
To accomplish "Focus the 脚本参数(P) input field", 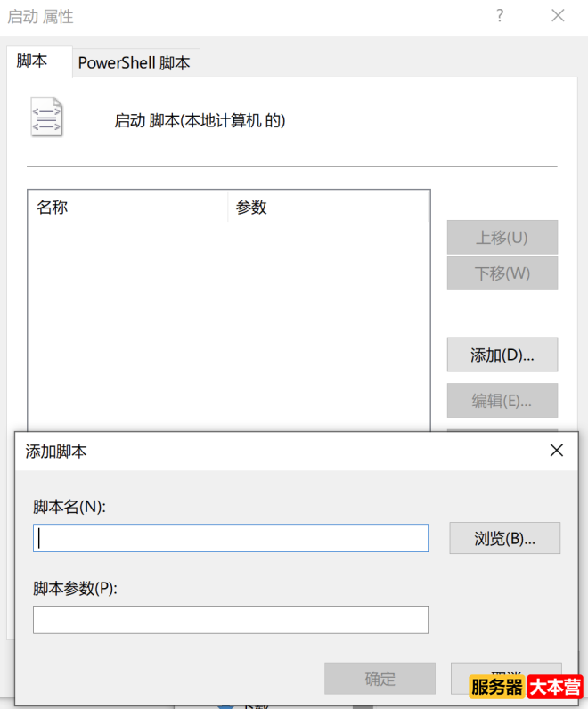I will 231,620.
